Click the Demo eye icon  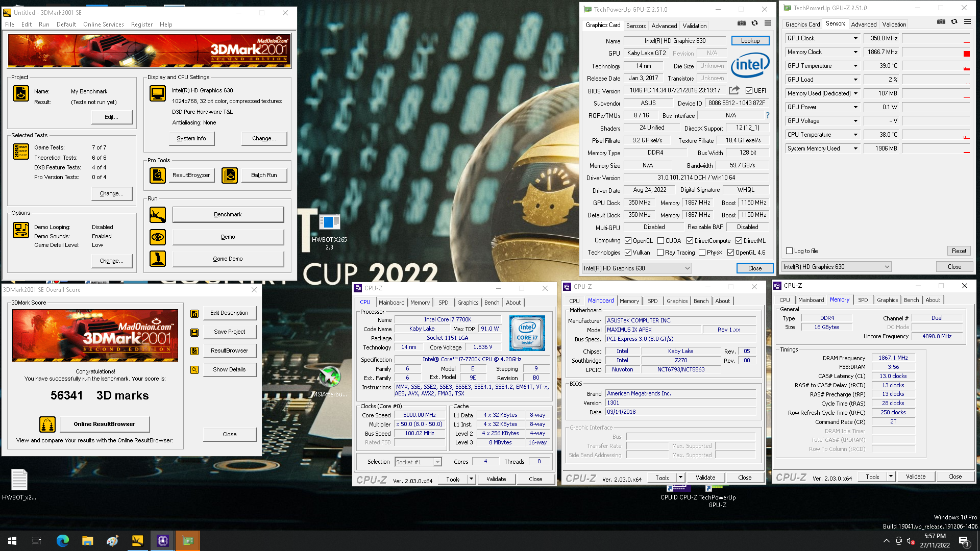pos(157,237)
